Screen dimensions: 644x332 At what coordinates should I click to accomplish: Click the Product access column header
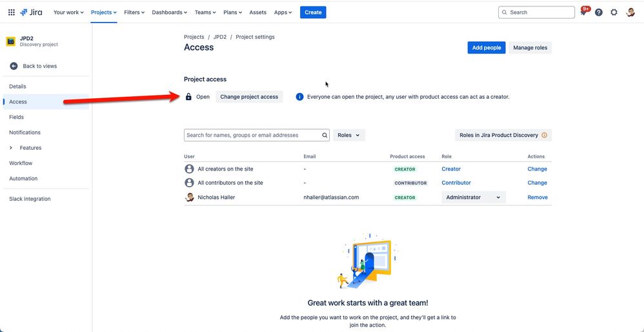(407, 156)
